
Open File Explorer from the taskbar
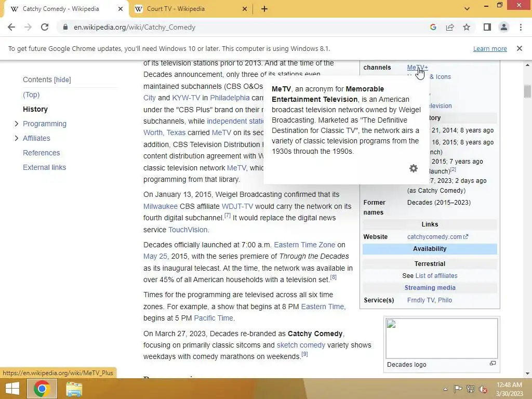click(74, 389)
